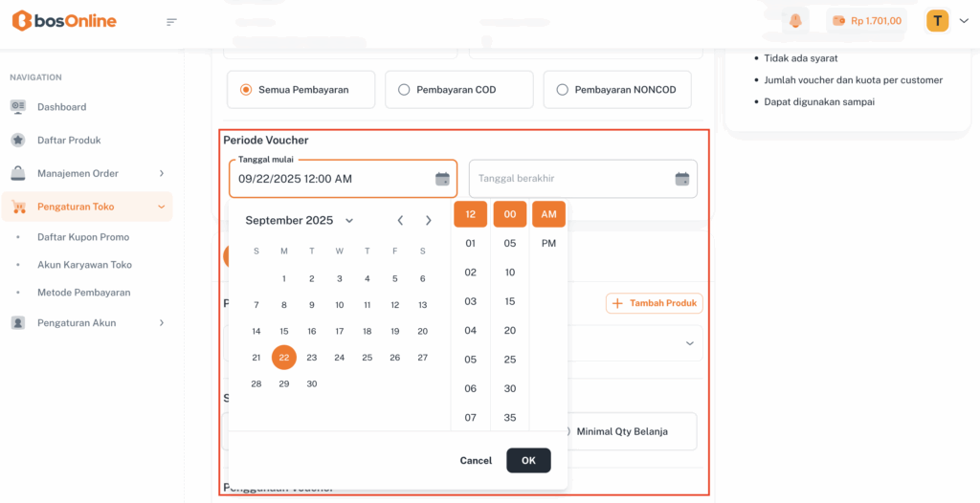Viewport: 980px width, 503px height.
Task: Click the Daftar Produk star icon
Action: click(x=18, y=140)
